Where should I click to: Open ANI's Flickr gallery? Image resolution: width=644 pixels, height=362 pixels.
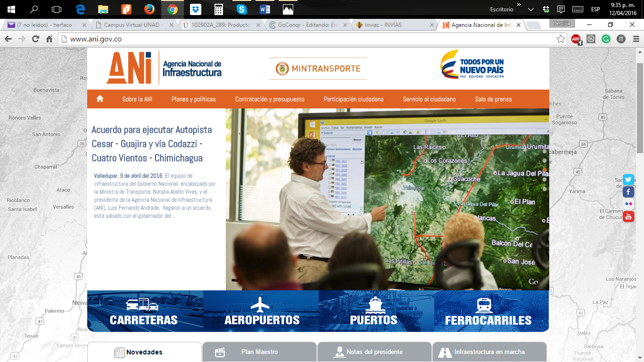628,204
